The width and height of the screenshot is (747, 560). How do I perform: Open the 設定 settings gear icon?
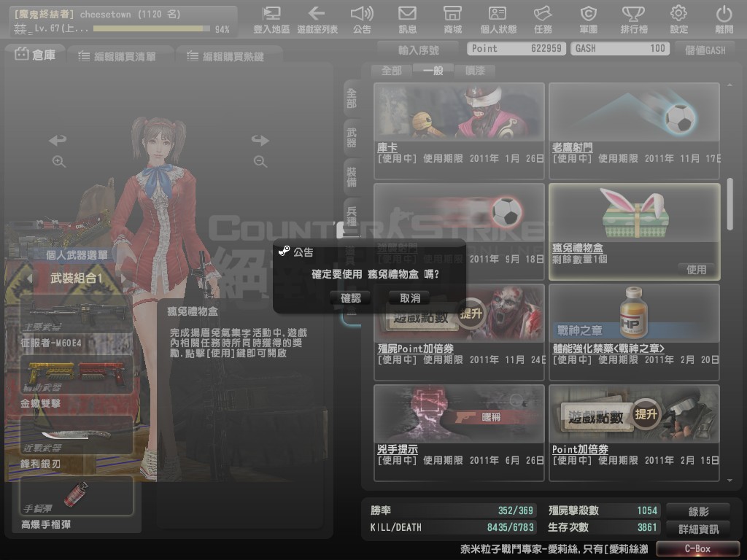pyautogui.click(x=679, y=20)
